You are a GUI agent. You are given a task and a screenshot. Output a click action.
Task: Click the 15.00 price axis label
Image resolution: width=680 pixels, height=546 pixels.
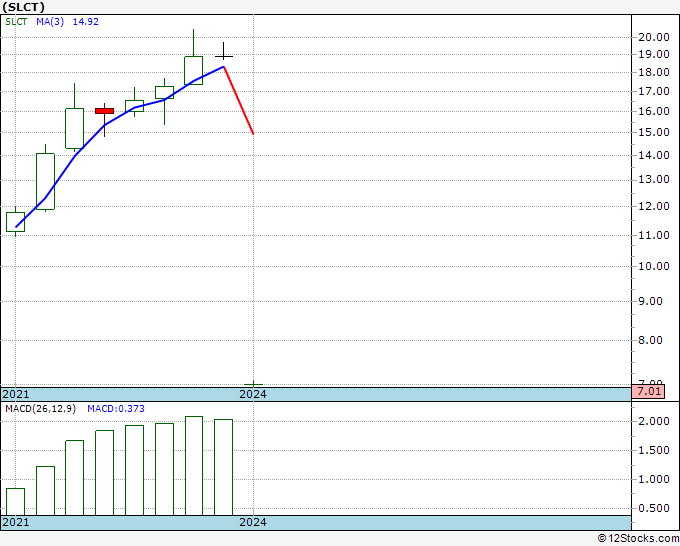654,132
